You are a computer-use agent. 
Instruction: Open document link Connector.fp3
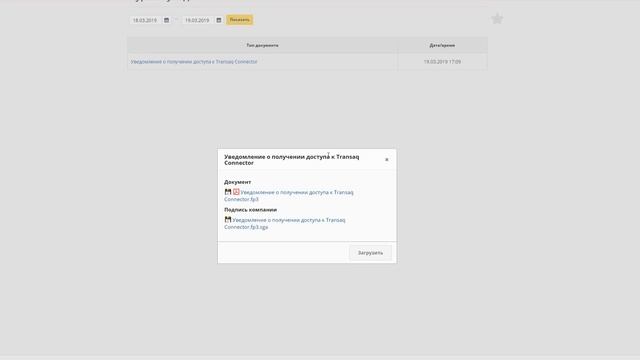click(289, 196)
